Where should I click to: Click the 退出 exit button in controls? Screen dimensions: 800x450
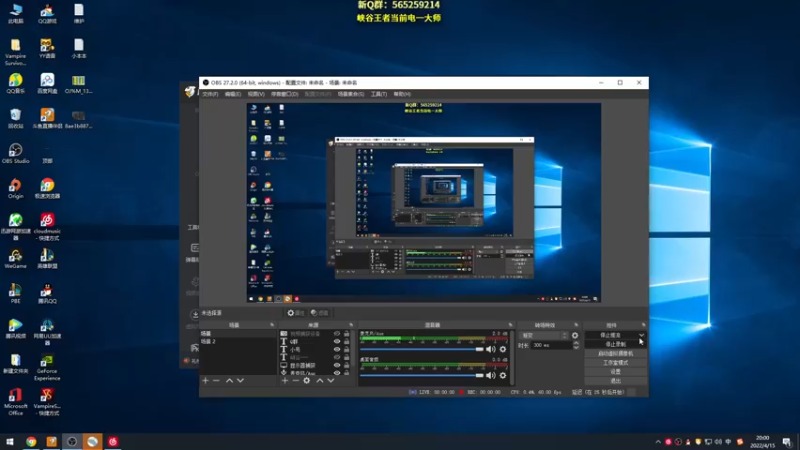tap(615, 381)
